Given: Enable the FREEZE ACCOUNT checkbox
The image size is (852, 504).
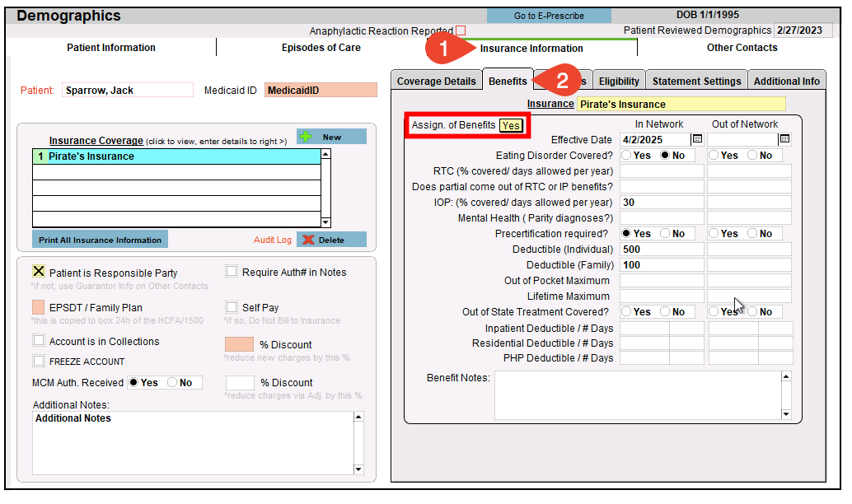Looking at the screenshot, I should coord(39,361).
